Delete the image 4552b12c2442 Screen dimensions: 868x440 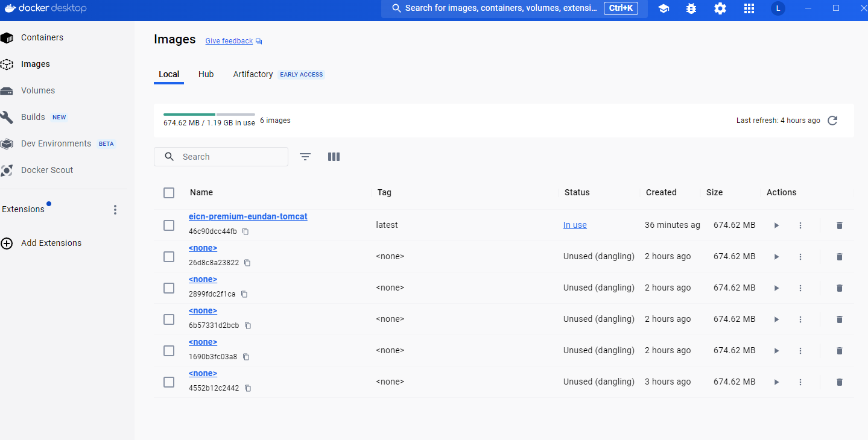coord(839,382)
